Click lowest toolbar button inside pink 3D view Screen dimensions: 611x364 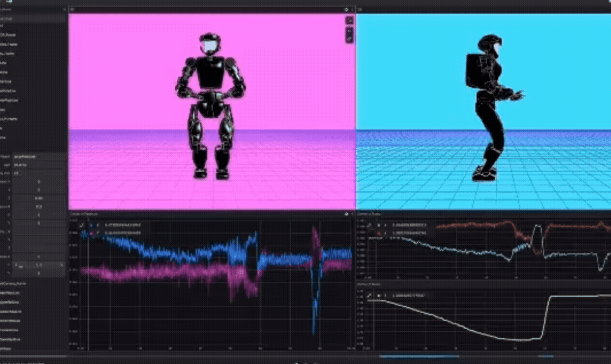[350, 39]
